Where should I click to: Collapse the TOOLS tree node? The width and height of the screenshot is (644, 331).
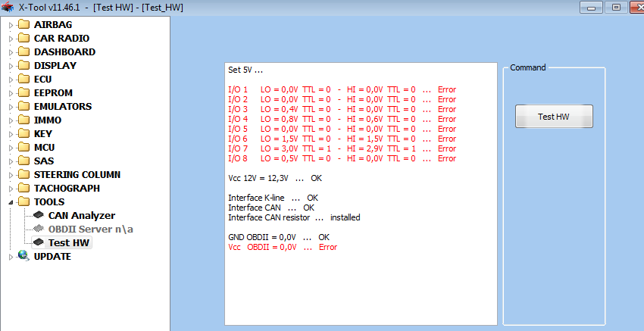(x=11, y=201)
